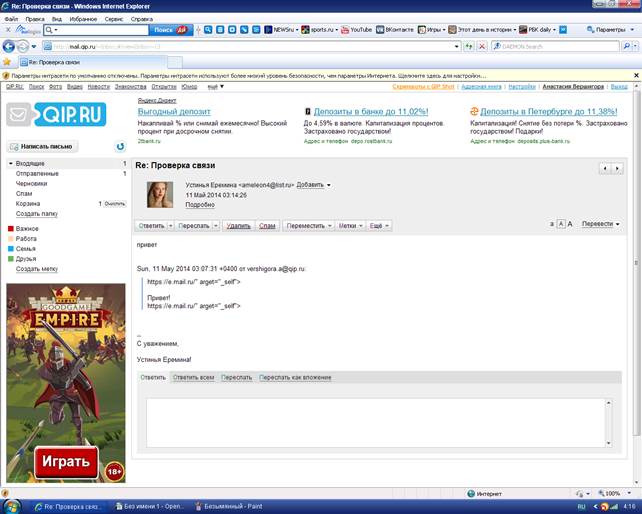The image size is (642, 514).
Task: Switch to OpenOffice 'Без имени 1' taskbar window
Action: [x=149, y=507]
